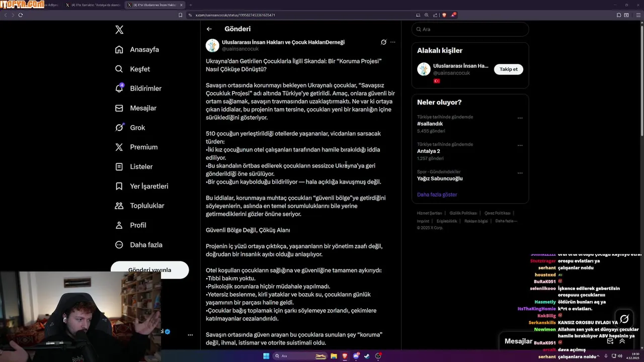Click the zoom magnifier in address bar

tap(427, 15)
